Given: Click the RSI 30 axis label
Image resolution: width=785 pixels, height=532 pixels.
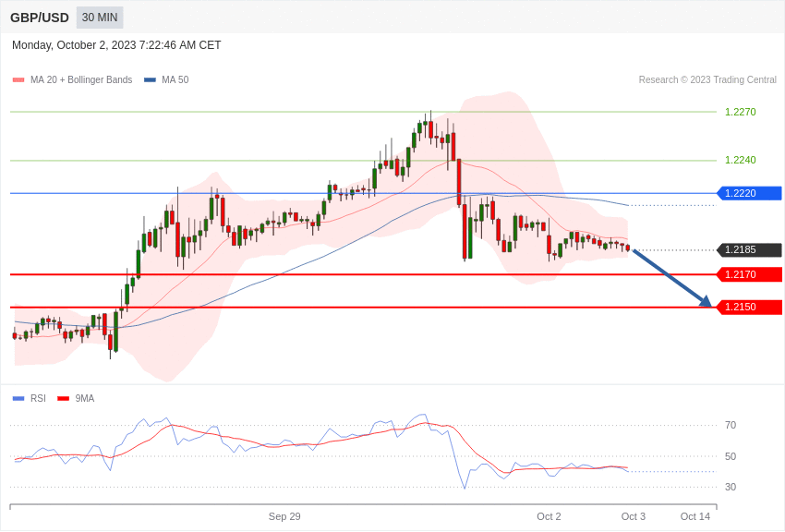Looking at the screenshot, I should point(731,487).
